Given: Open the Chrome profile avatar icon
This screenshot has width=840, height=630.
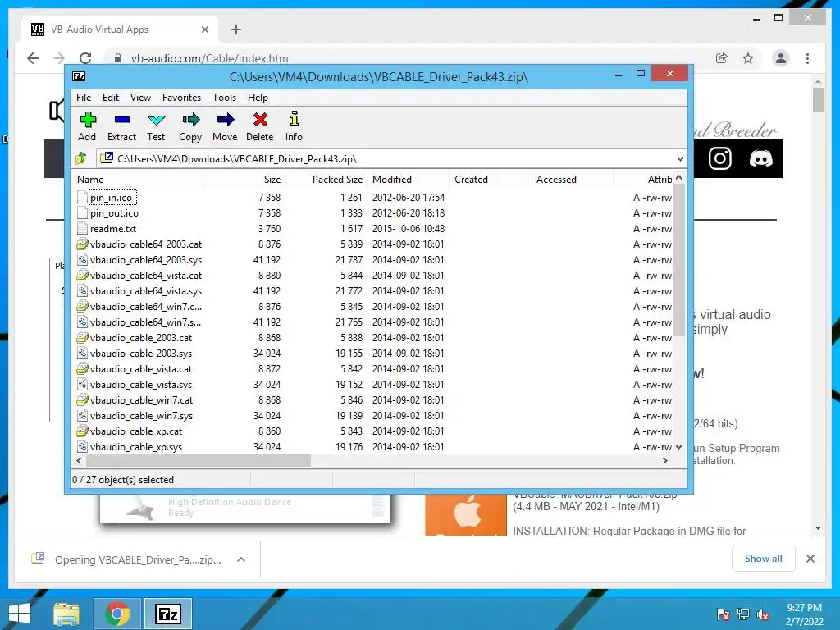Looking at the screenshot, I should 781,58.
